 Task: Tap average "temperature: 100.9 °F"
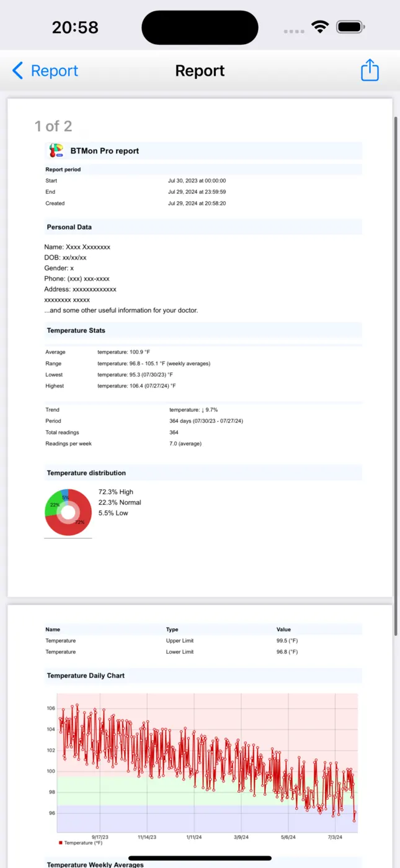click(123, 352)
